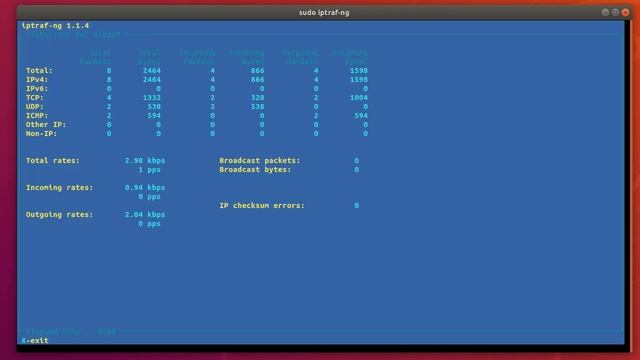
Task: Click the '0.94 kbps' incoming rate value
Action: tap(145, 188)
